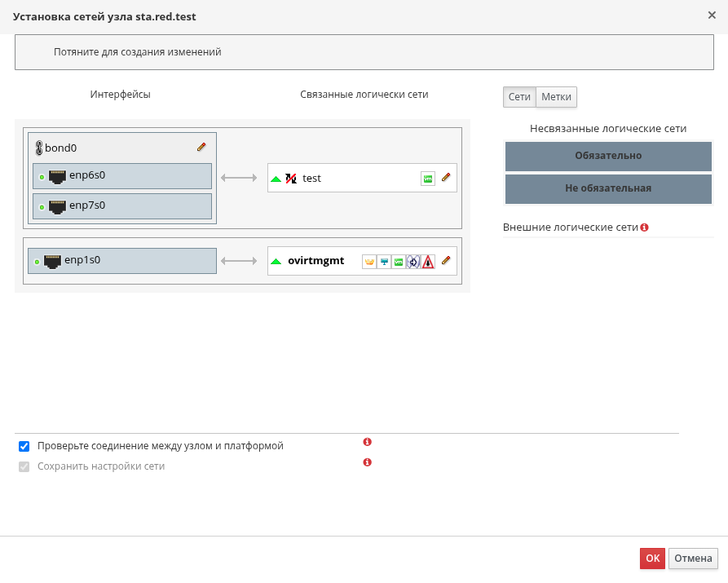Toggle the save network settings checkbox
The height and width of the screenshot is (583, 728).
click(x=24, y=467)
